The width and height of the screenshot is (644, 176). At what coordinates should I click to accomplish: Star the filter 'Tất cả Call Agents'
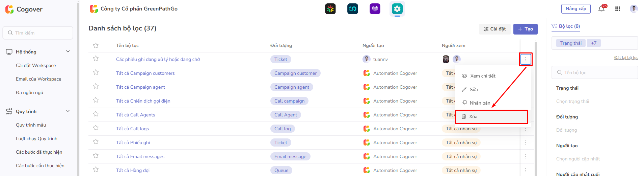pos(96,114)
